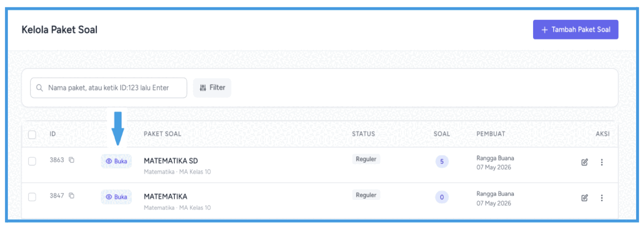Open the three-dot menu for MATEMATIKA SD
Viewport: 644px width, 228px height.
click(x=602, y=162)
